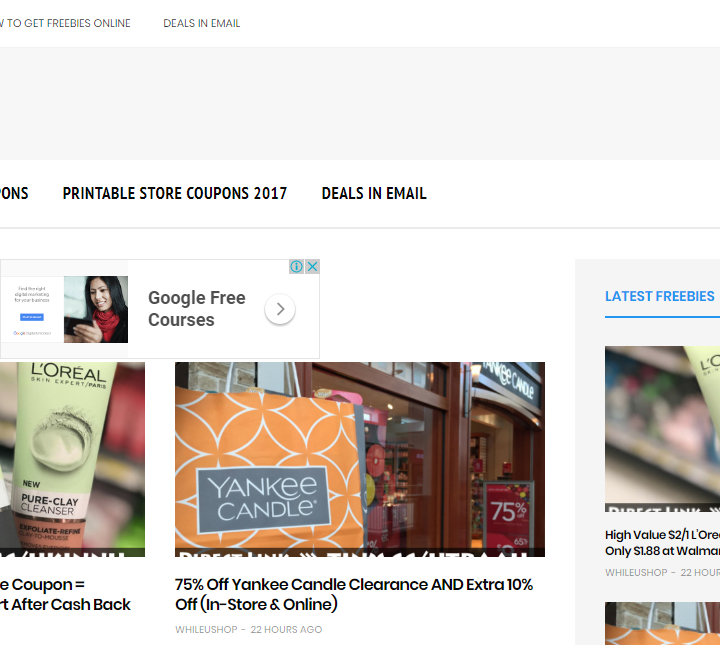This screenshot has width=720, height=645.
Task: Open High Value $2/1 L'Oreal sidebar headline
Action: (662, 543)
